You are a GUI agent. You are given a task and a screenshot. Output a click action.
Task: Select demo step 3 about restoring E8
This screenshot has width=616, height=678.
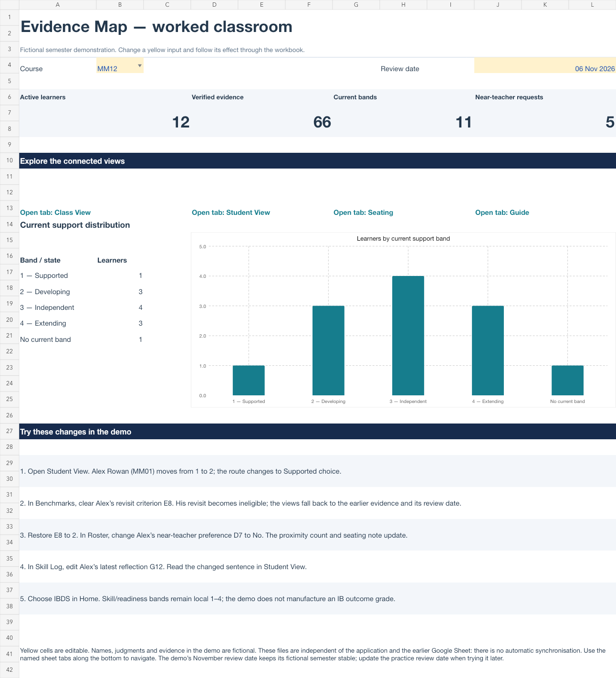click(x=317, y=535)
